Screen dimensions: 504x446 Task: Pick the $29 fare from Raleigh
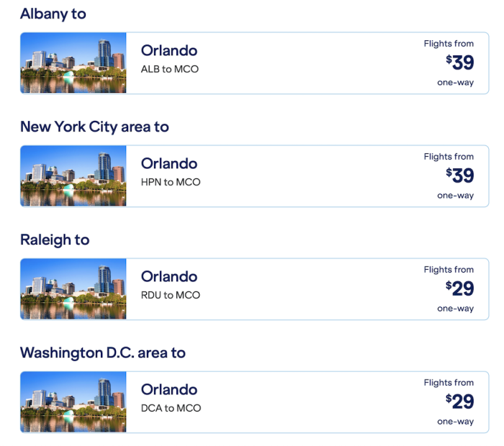(459, 288)
